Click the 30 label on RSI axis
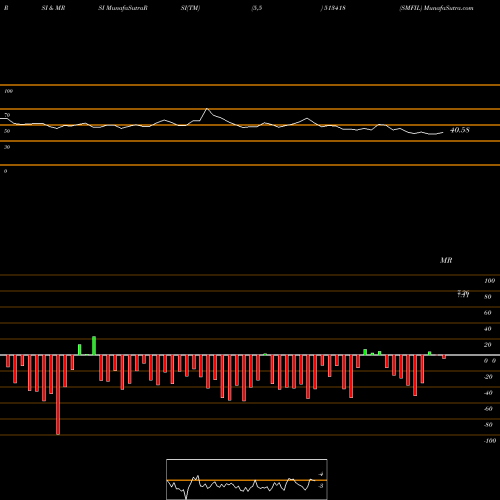 [7, 147]
